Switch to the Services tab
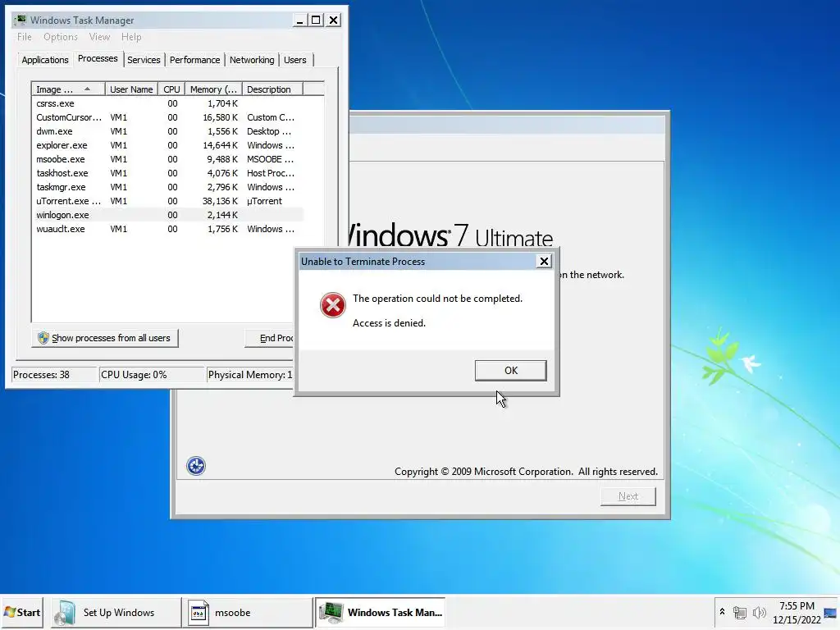This screenshot has height=630, width=840. pos(144,60)
